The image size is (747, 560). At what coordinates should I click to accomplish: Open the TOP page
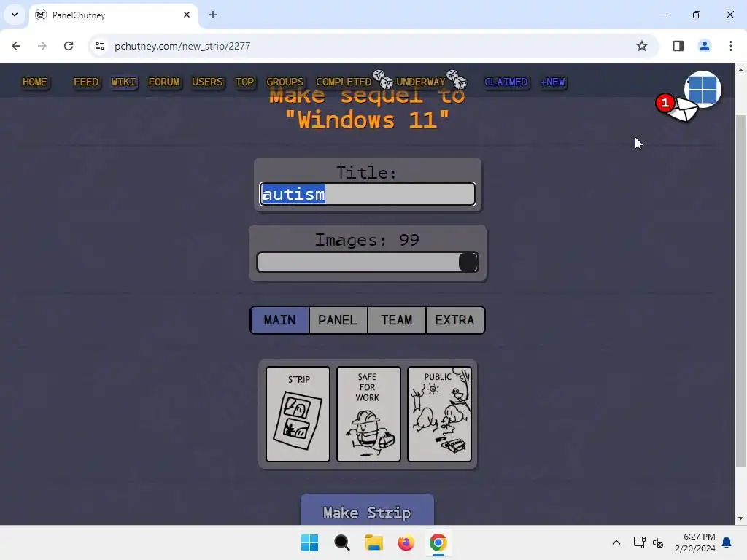[x=245, y=82]
